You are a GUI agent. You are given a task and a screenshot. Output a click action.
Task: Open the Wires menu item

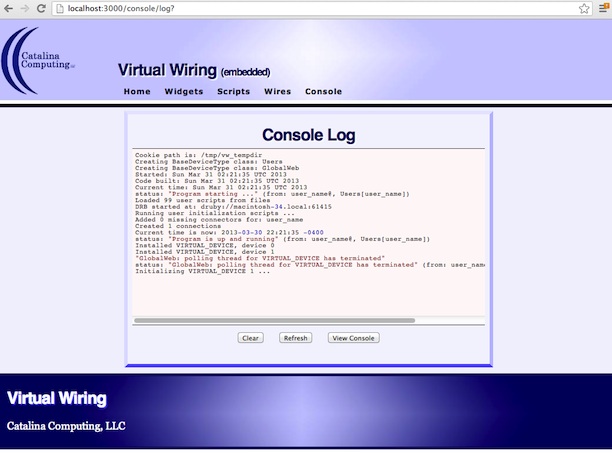[278, 91]
